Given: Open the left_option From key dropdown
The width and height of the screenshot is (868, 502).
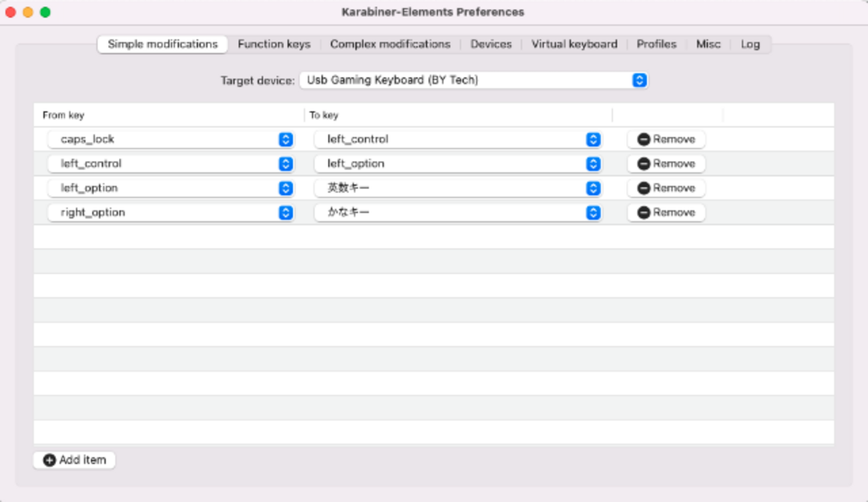Looking at the screenshot, I should [x=170, y=188].
